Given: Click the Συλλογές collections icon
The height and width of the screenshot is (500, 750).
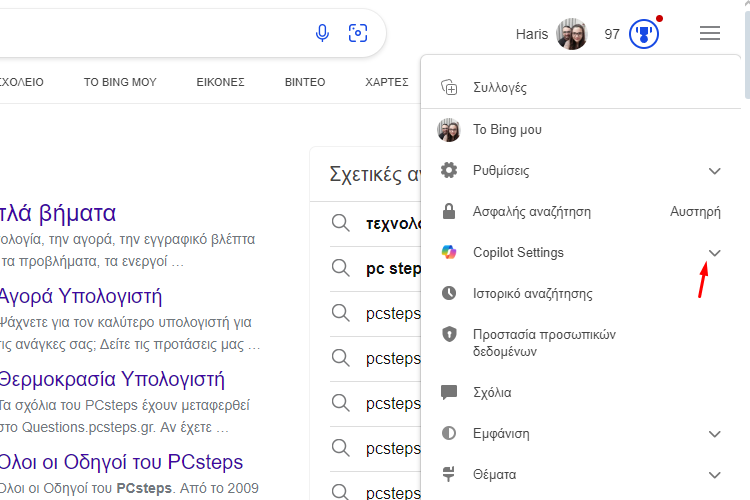Looking at the screenshot, I should tap(449, 88).
